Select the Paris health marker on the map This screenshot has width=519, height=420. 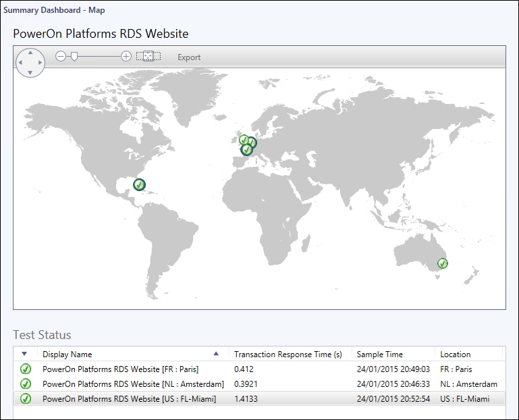246,150
